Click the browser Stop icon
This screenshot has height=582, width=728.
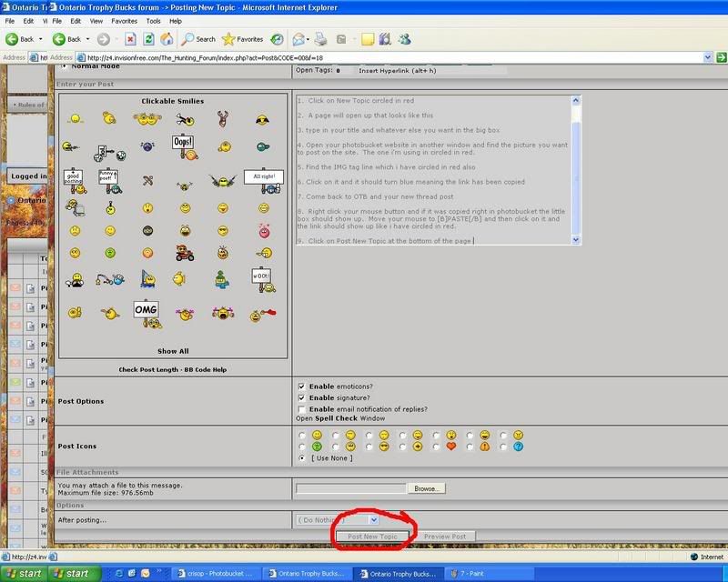point(130,39)
